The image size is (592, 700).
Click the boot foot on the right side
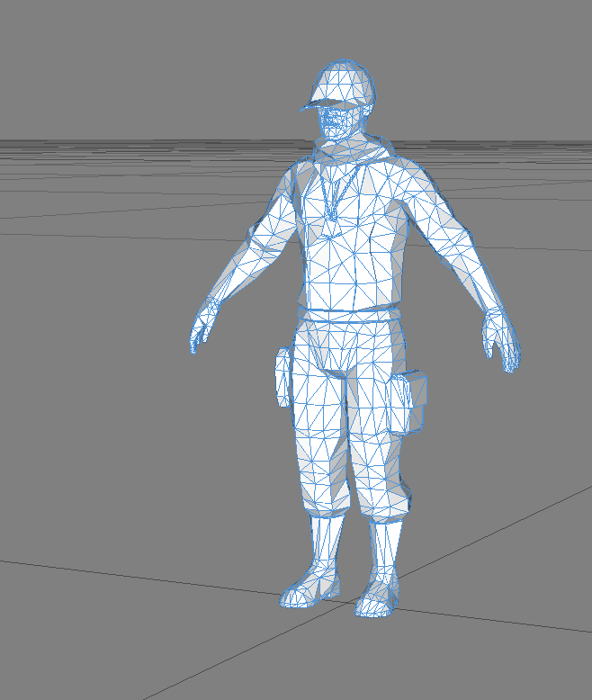pos(378,601)
